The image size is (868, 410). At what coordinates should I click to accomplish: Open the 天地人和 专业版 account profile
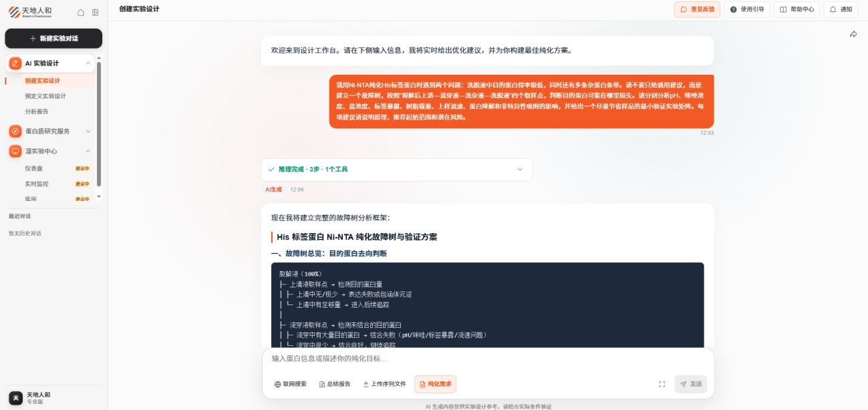pos(53,398)
